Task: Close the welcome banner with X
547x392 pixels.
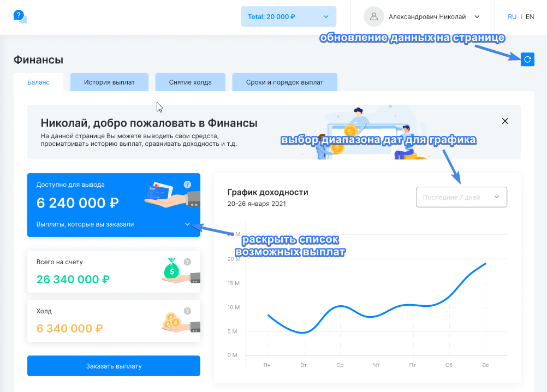Action: 505,121
